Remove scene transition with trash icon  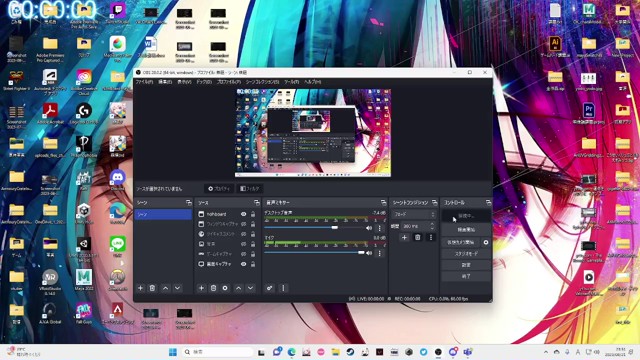tap(418, 238)
